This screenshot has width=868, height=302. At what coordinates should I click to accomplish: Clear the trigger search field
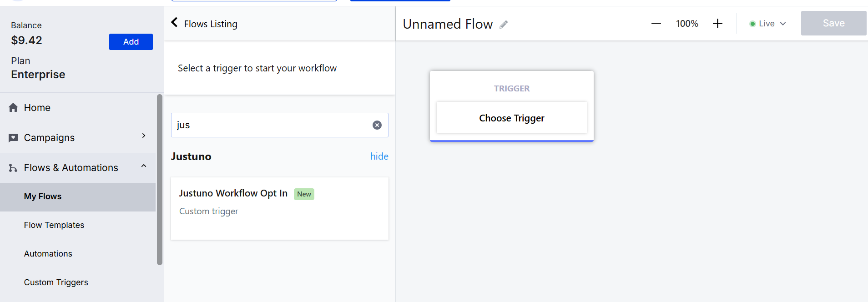coord(377,125)
